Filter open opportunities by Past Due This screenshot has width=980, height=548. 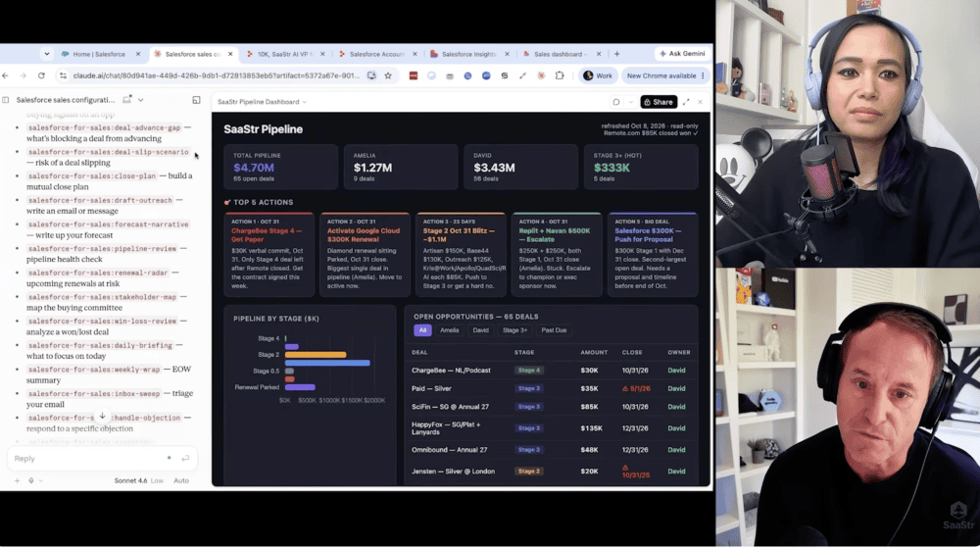(554, 330)
